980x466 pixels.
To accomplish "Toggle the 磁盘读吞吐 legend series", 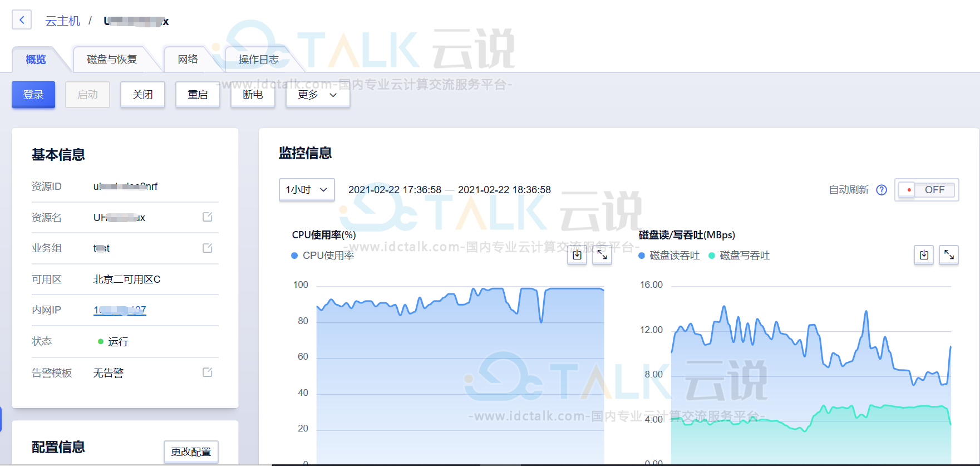I will pyautogui.click(x=669, y=256).
